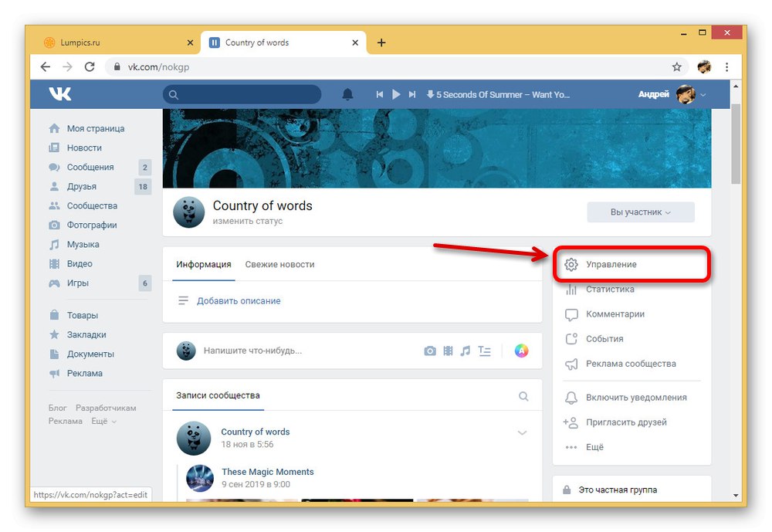Click the Разработчикам footer link
772x532 pixels.
[x=106, y=408]
